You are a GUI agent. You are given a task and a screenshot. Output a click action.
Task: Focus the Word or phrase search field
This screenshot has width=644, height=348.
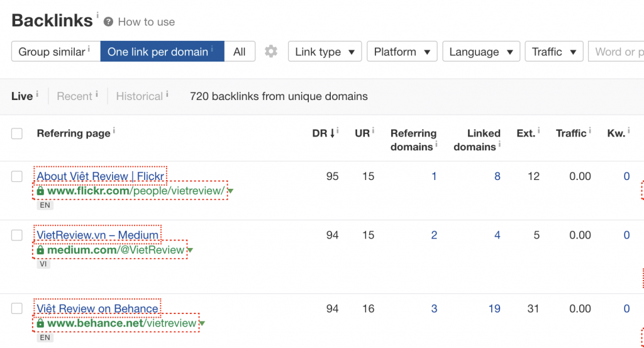pyautogui.click(x=616, y=52)
